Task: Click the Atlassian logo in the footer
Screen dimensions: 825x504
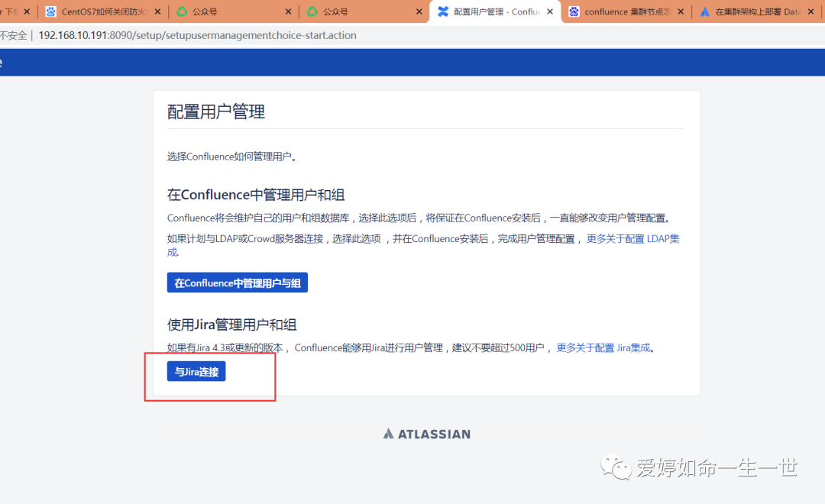Action: [427, 434]
